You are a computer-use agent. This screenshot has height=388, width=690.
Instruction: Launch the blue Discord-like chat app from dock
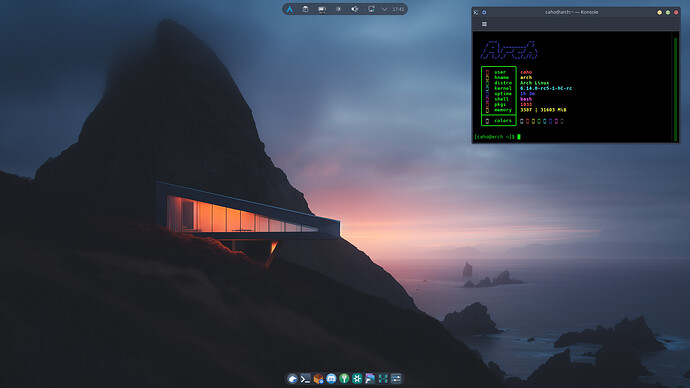point(331,378)
